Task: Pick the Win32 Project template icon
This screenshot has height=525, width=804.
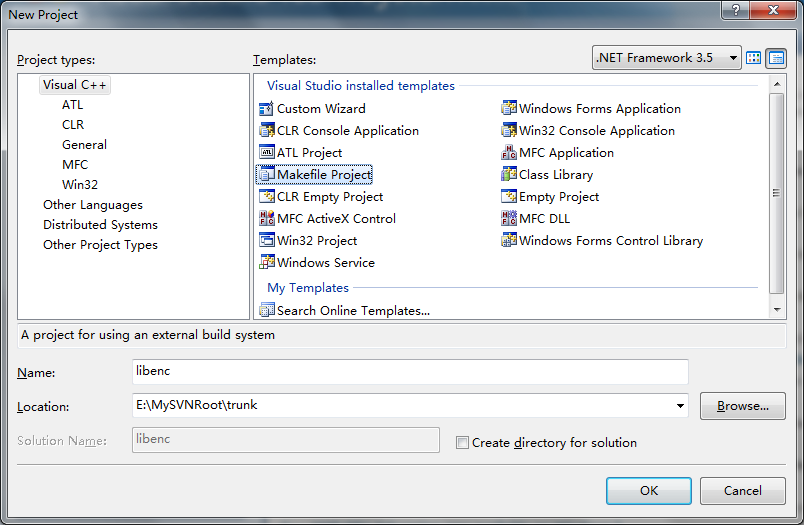Action: (267, 240)
